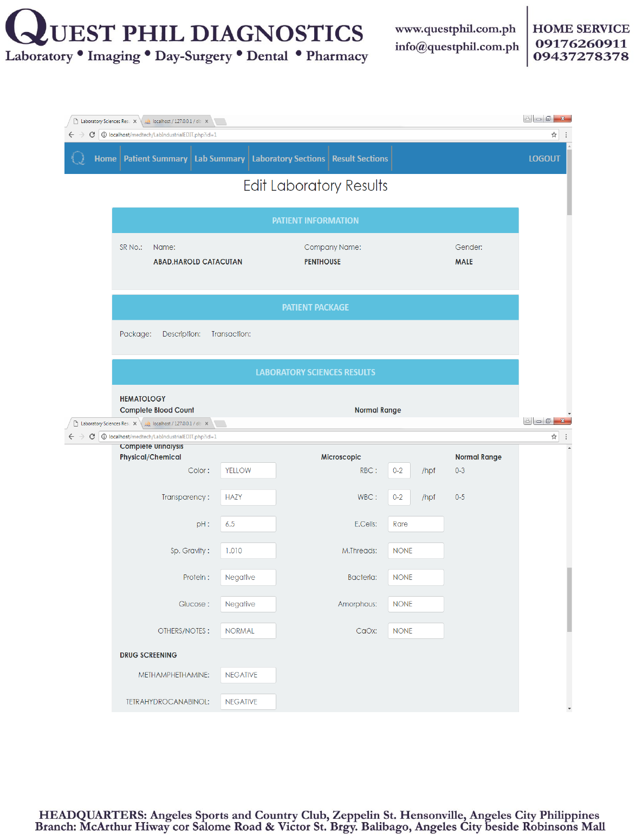Screen dimensions: 636x840
Task: Click the PATIENT PACKAGE panel header
Action: [x=315, y=307]
